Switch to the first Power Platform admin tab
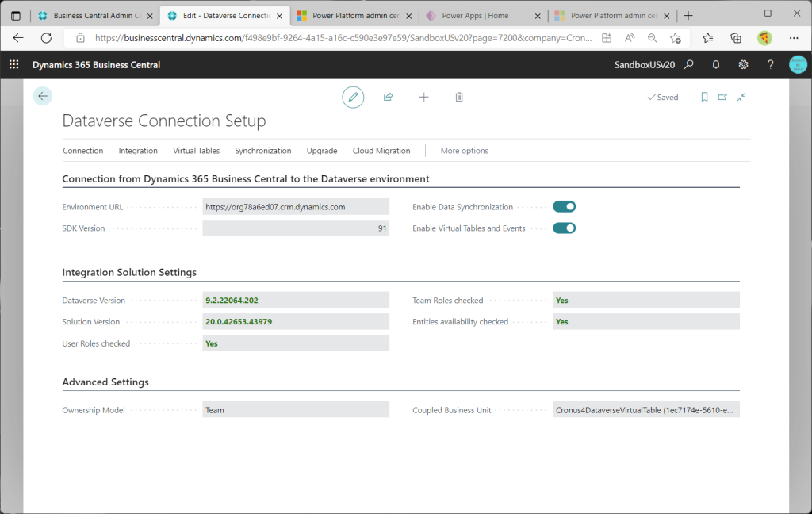812x514 pixels. click(354, 16)
